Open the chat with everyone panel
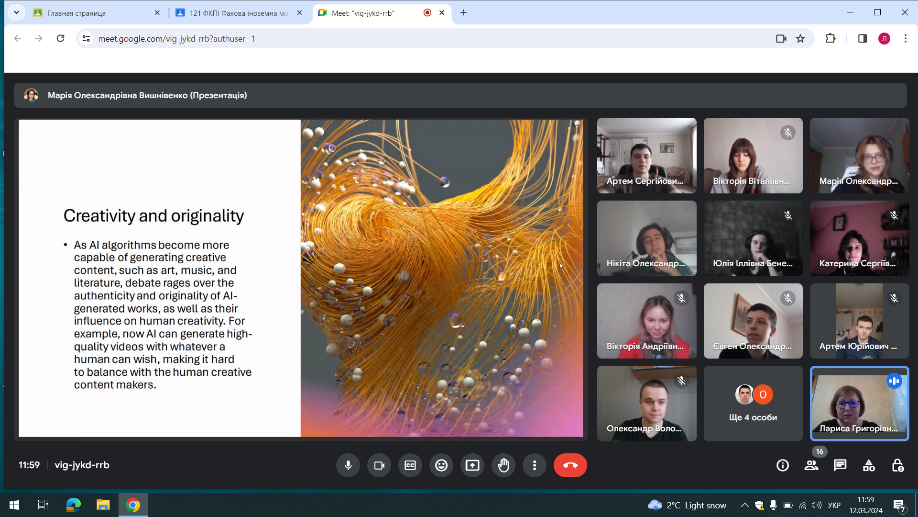918x517 pixels. pos(840,465)
